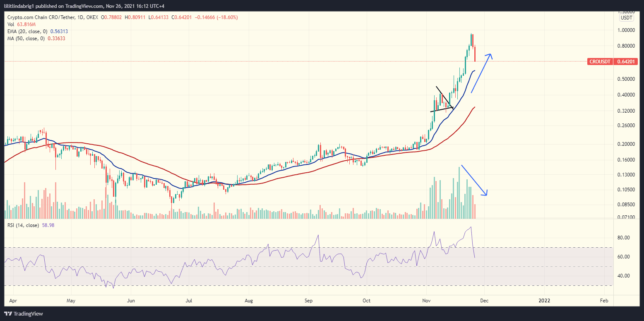
Task: Click the Nov label on the date axis
Action: pos(427,301)
